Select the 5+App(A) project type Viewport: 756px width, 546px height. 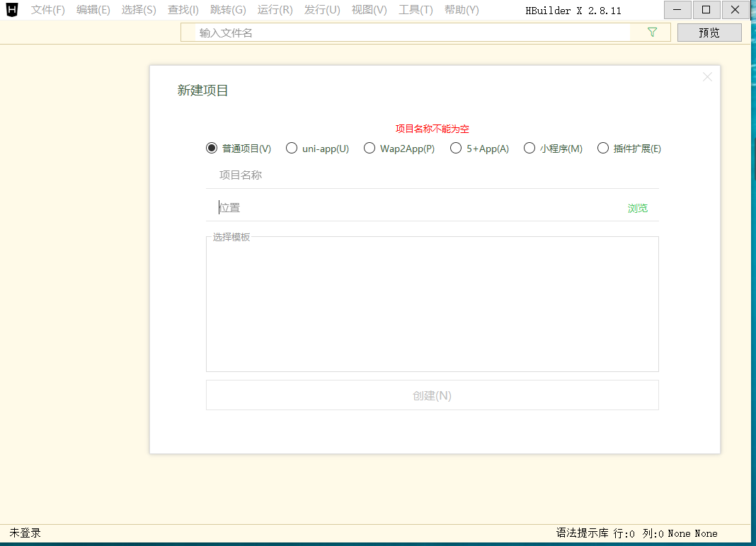479,149
